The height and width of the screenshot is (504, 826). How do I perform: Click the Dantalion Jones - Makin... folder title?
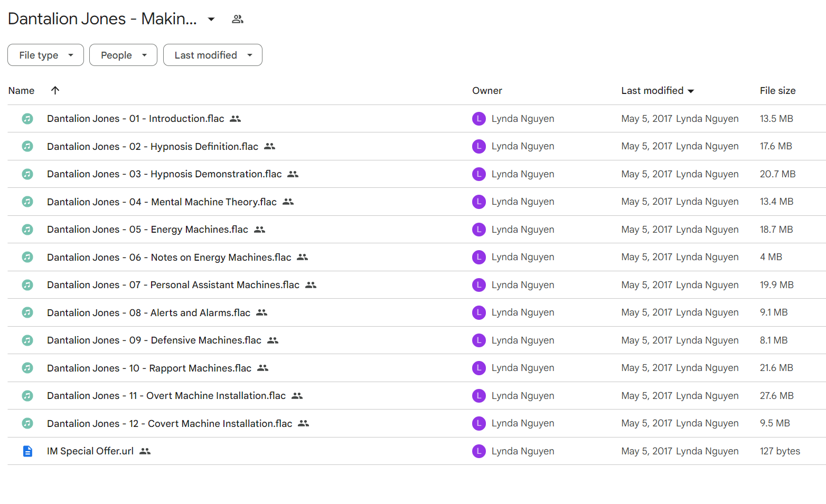point(102,19)
